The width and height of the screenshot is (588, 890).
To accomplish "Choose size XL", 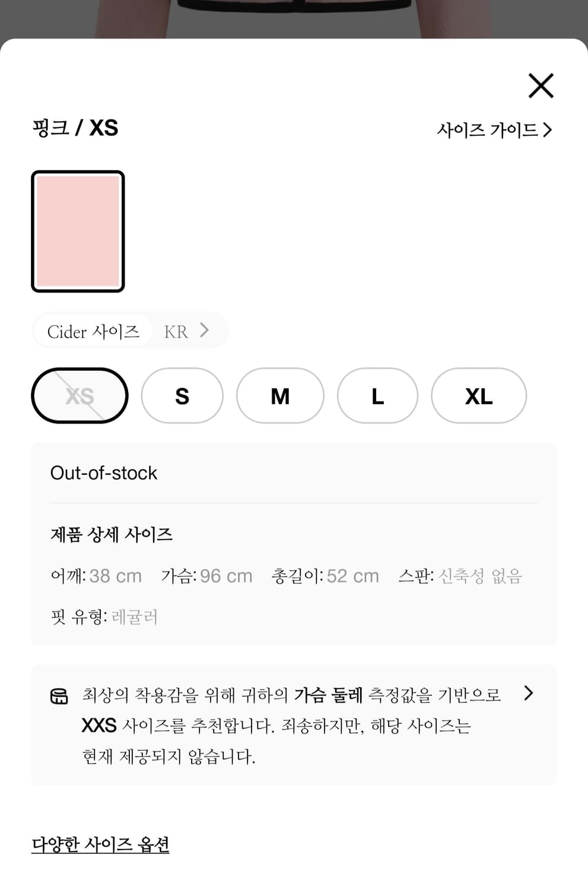I will pos(478,396).
